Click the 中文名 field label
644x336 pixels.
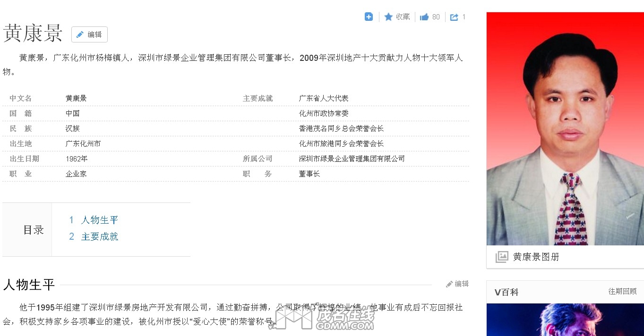click(21, 98)
